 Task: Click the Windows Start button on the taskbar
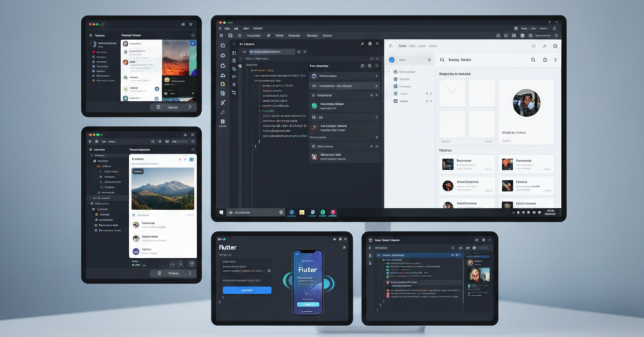coord(221,213)
